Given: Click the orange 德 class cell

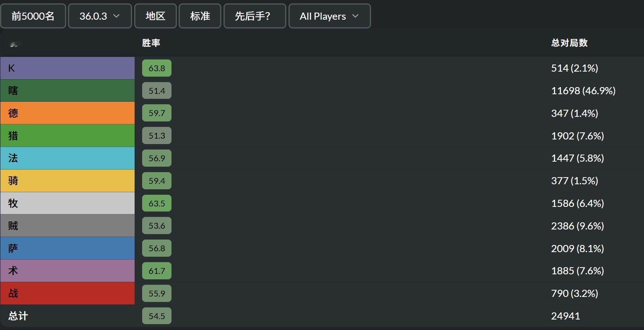Looking at the screenshot, I should 68,113.
